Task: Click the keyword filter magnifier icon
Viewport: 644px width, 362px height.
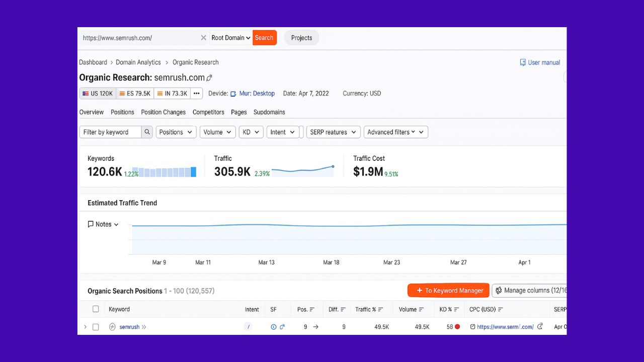Action: (x=147, y=132)
